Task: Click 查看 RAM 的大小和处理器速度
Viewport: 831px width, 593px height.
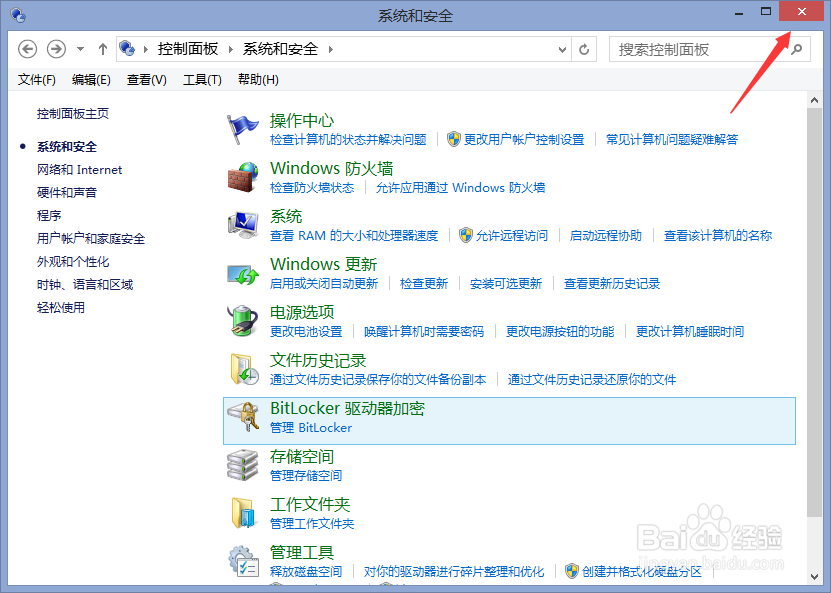Action: point(354,235)
